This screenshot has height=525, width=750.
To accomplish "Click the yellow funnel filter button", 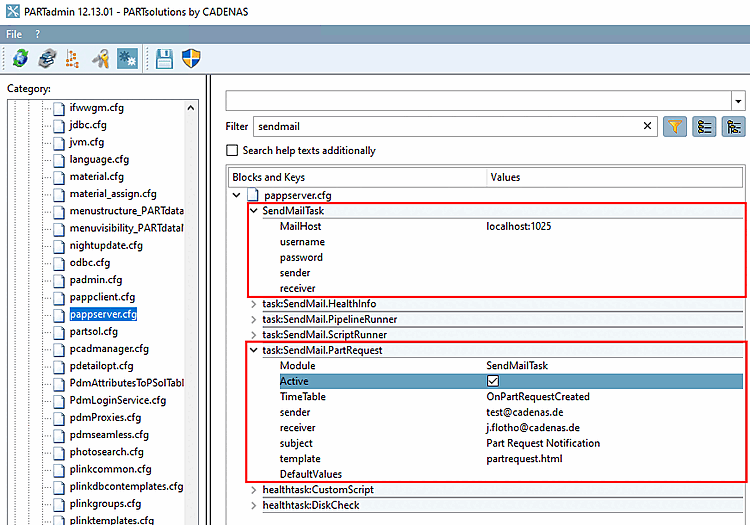I will 675,127.
